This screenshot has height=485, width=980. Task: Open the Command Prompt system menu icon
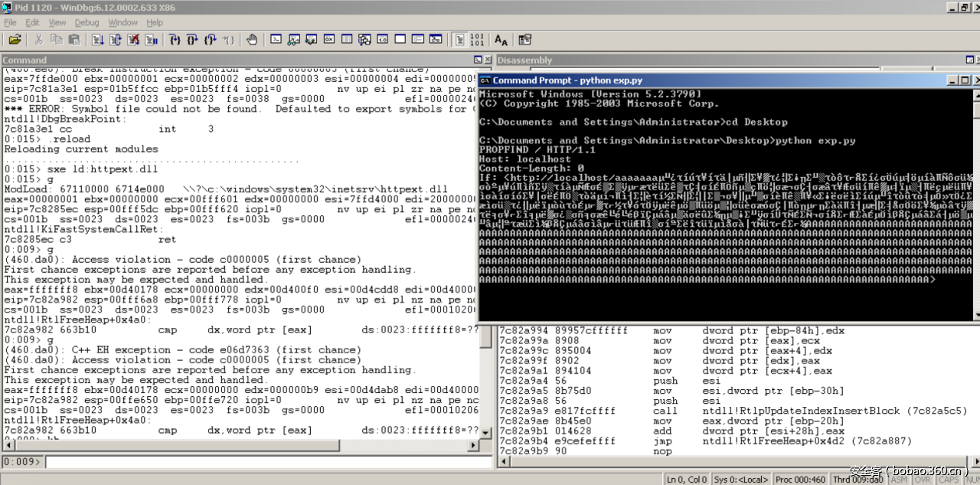(x=485, y=80)
